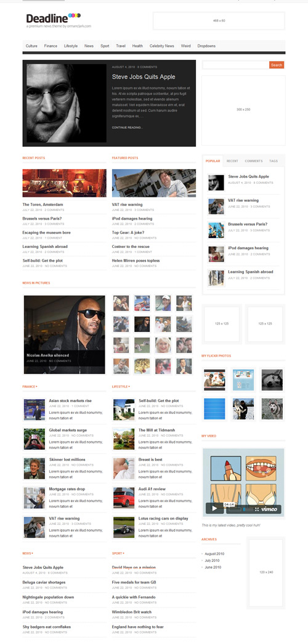Click iPod damages hearing sidebar thumbnail
Image resolution: width=308 pixels, height=644 pixels.
[216, 254]
